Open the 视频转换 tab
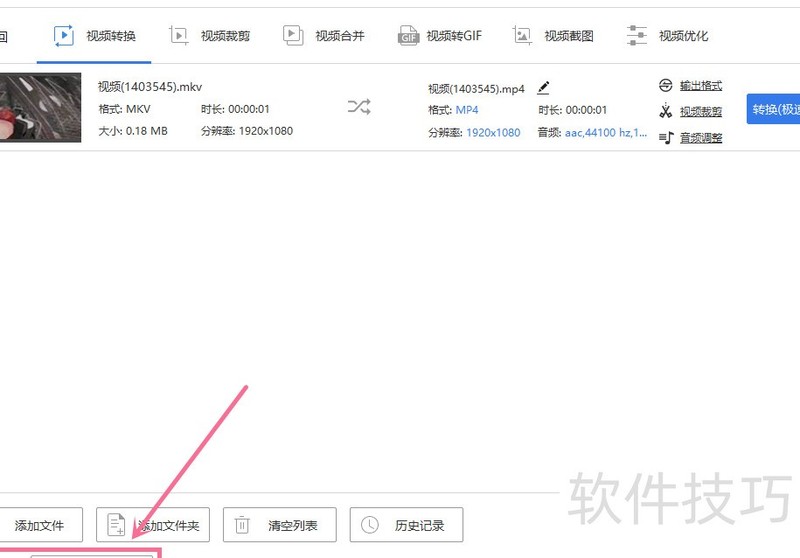 click(x=94, y=36)
